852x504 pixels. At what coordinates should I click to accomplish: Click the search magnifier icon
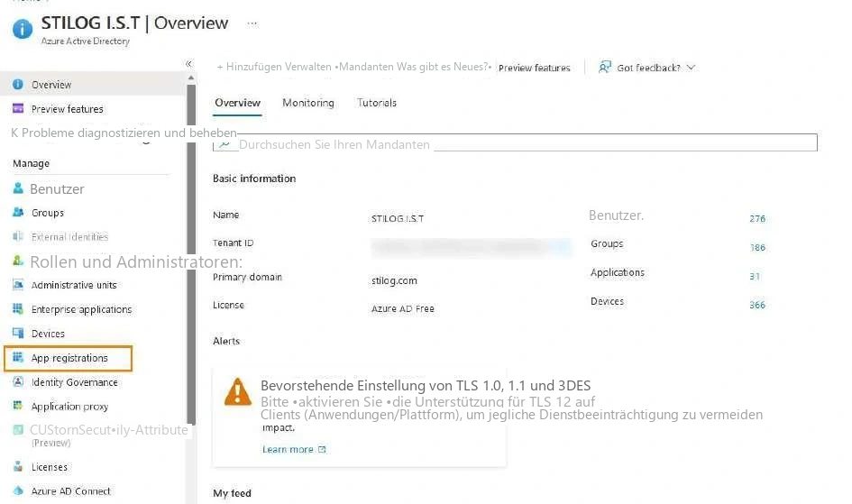click(224, 144)
